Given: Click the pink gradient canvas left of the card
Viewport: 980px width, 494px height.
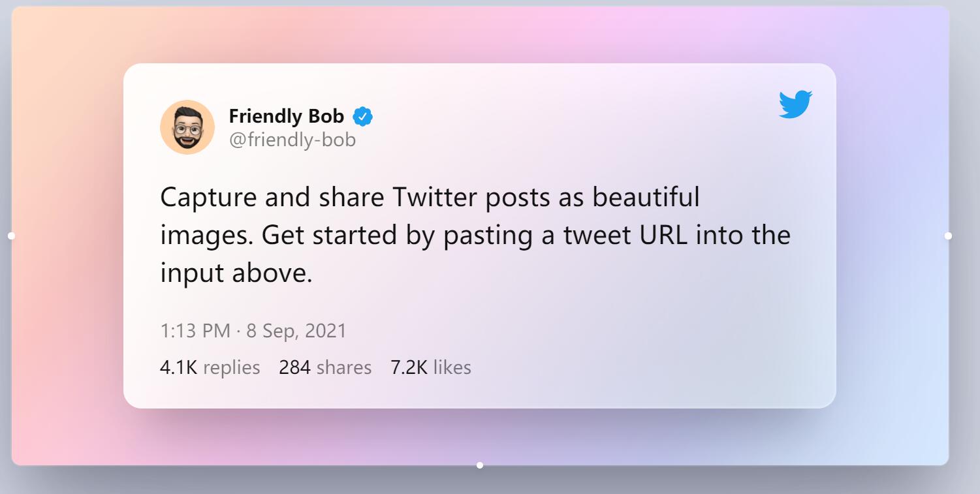Looking at the screenshot, I should point(65,261).
